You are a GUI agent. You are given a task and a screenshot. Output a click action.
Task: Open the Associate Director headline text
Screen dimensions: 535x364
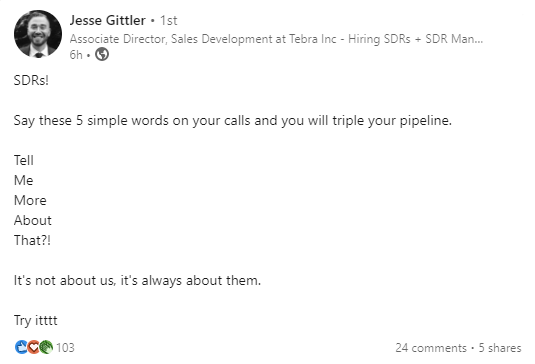tap(276, 39)
